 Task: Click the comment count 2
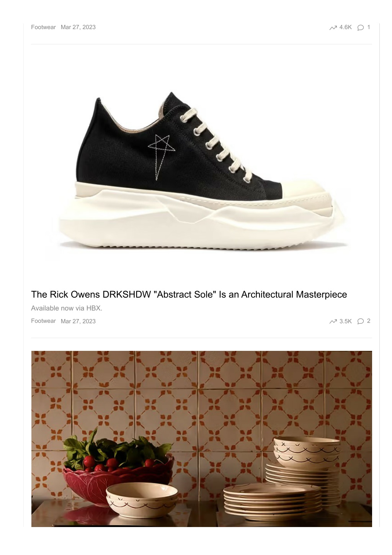point(369,321)
